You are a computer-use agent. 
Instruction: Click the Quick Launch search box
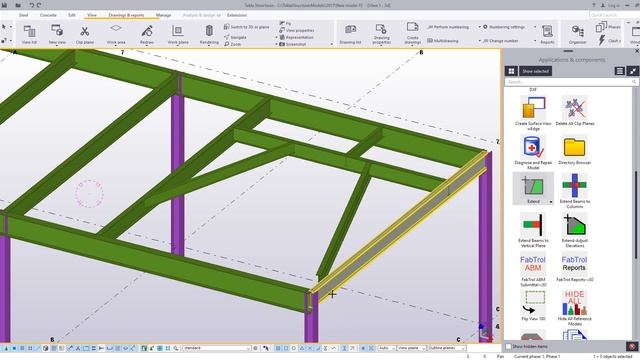pyautogui.click(x=614, y=15)
